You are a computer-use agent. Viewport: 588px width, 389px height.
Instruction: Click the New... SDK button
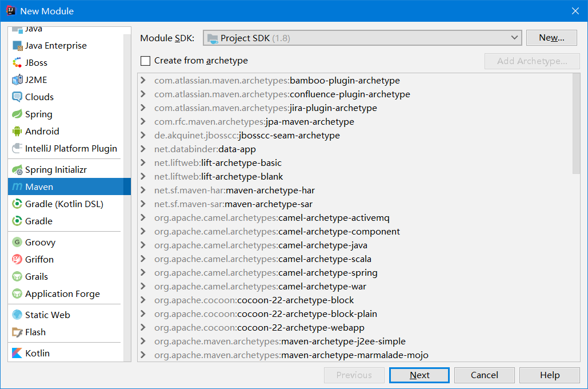[551, 38]
